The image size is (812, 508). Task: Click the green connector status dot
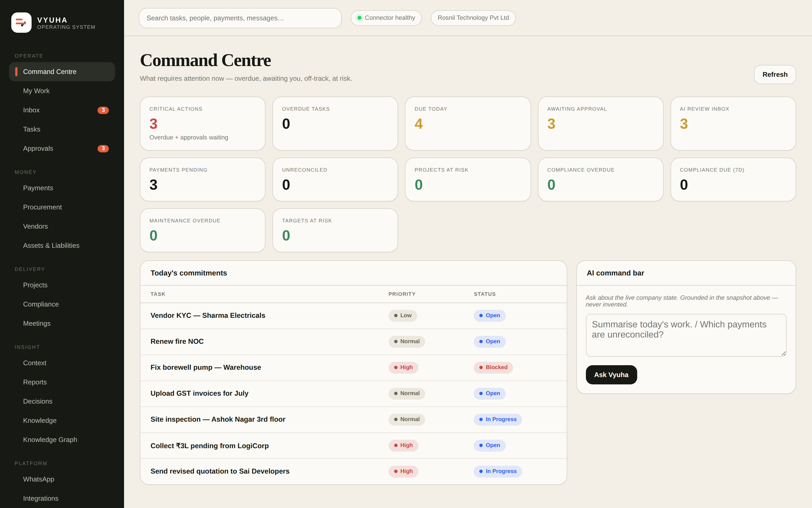coord(359,18)
